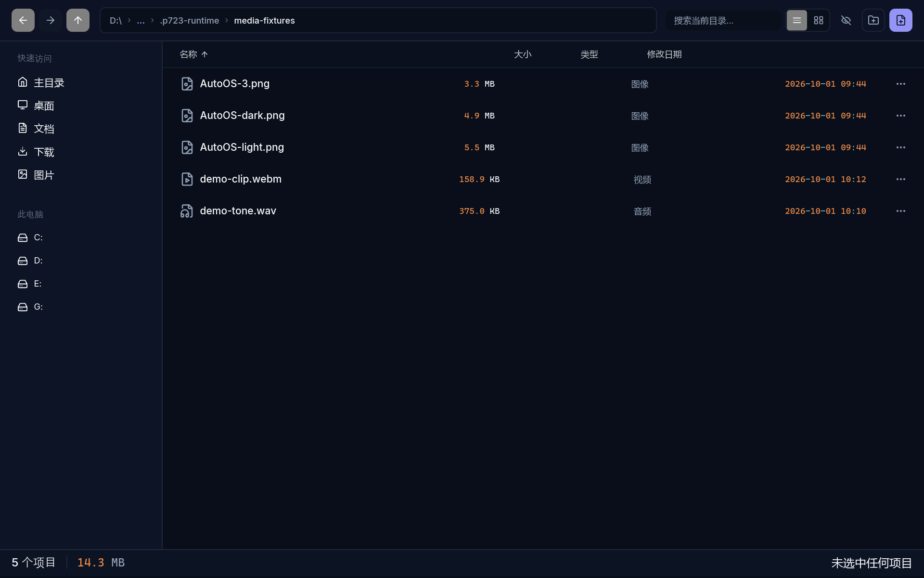Open 下载 in quick access
Image resolution: width=924 pixels, height=578 pixels.
tap(81, 152)
